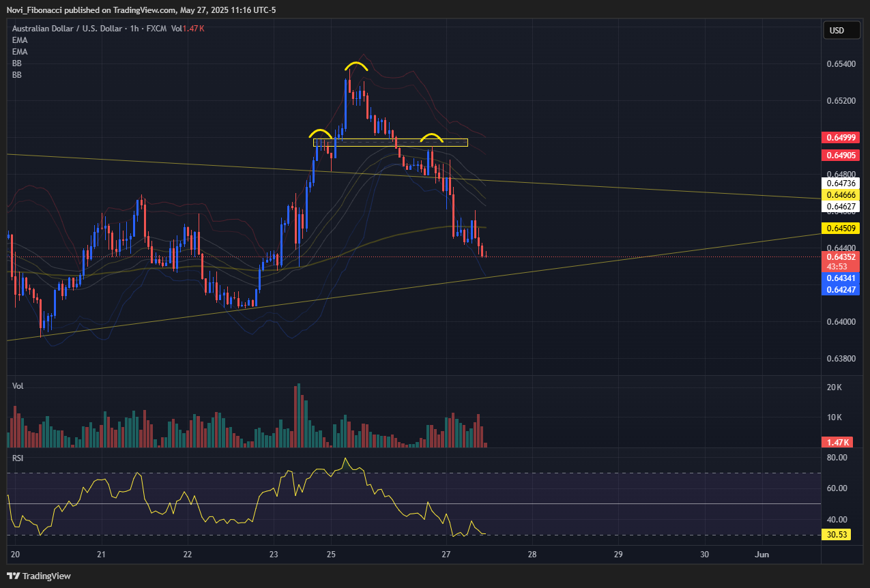The height and width of the screenshot is (588, 870).
Task: Click the TradingView logo at bottom left
Action: point(39,576)
